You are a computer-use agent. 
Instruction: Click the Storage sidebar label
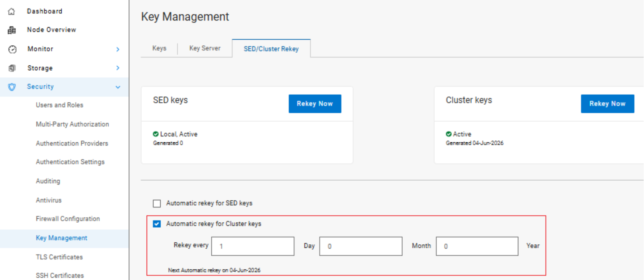(x=40, y=68)
